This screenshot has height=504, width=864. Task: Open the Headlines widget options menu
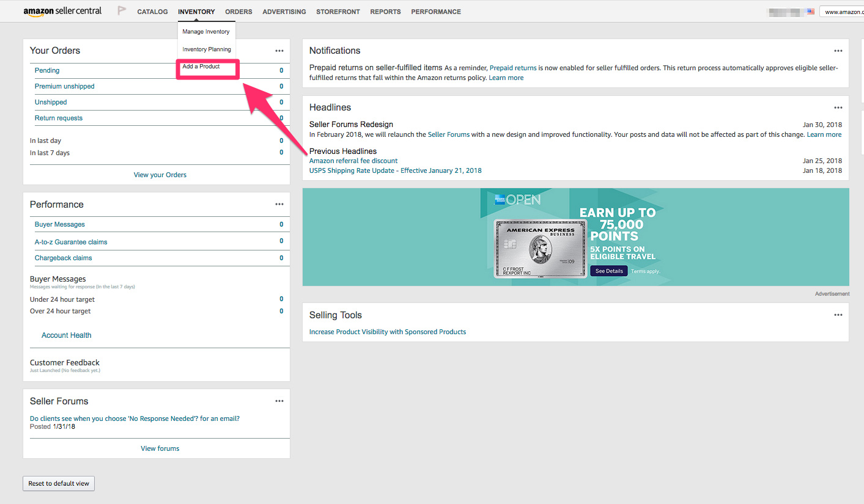pos(838,108)
